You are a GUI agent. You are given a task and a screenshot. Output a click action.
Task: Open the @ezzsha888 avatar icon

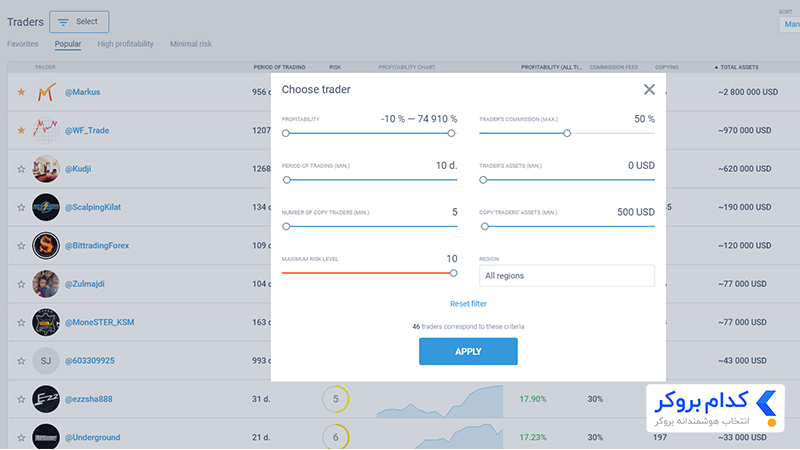(46, 399)
